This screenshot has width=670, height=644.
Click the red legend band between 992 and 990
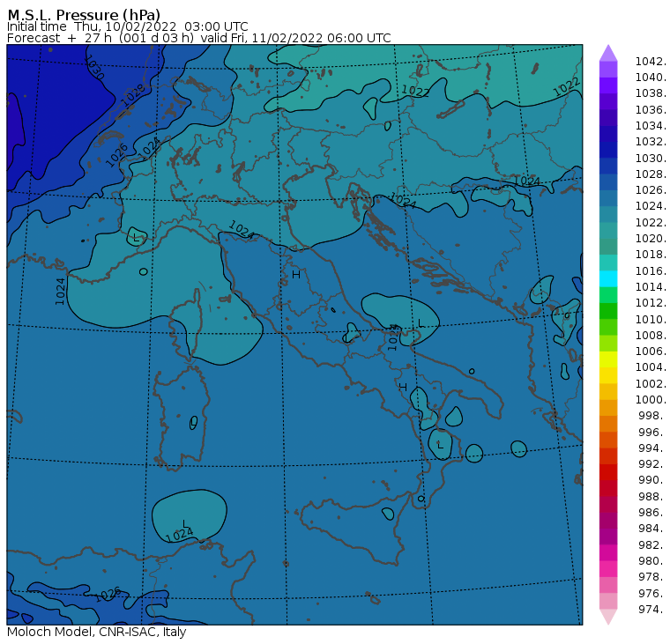(608, 472)
